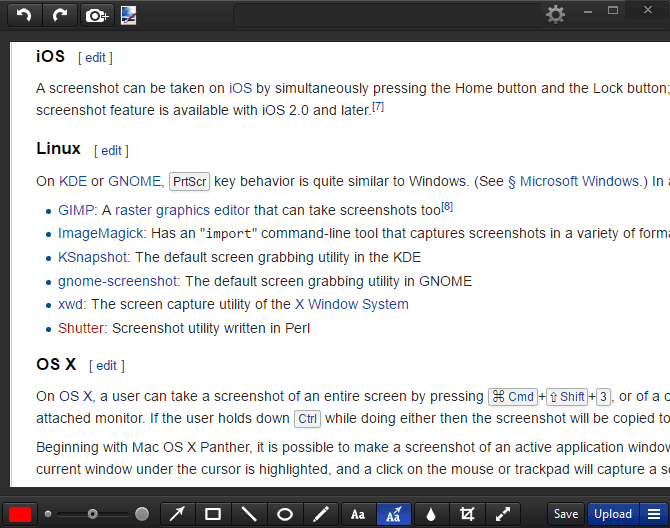670x528 pixels.
Task: Open the GIMP link
Action: [x=76, y=210]
